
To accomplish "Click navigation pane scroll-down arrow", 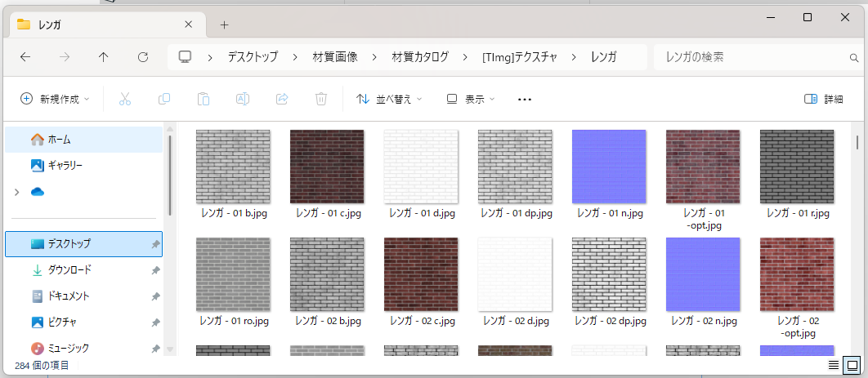I will 169,349.
